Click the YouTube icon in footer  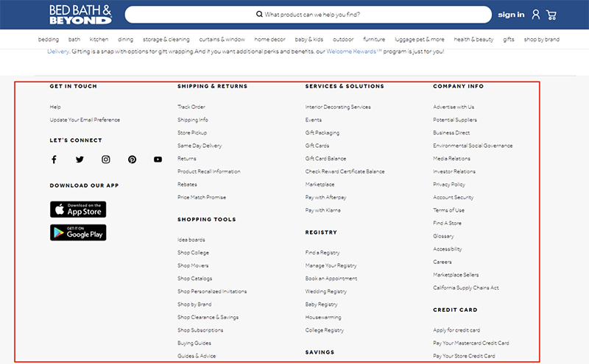pos(158,160)
